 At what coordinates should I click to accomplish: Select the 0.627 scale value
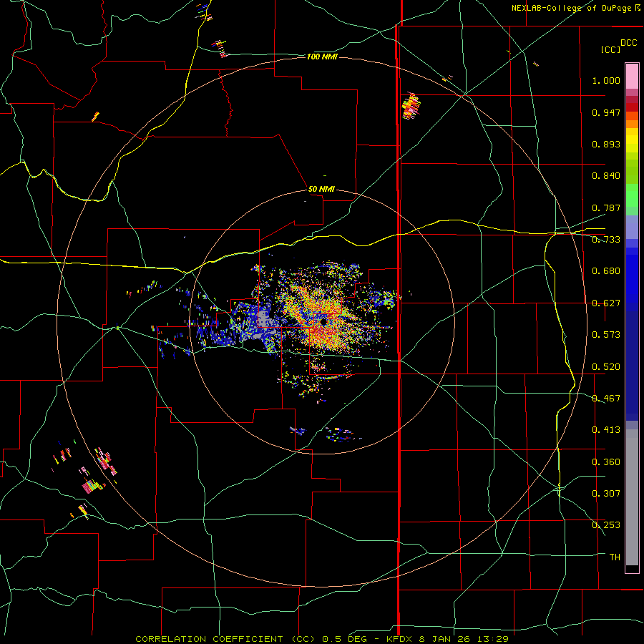606,303
